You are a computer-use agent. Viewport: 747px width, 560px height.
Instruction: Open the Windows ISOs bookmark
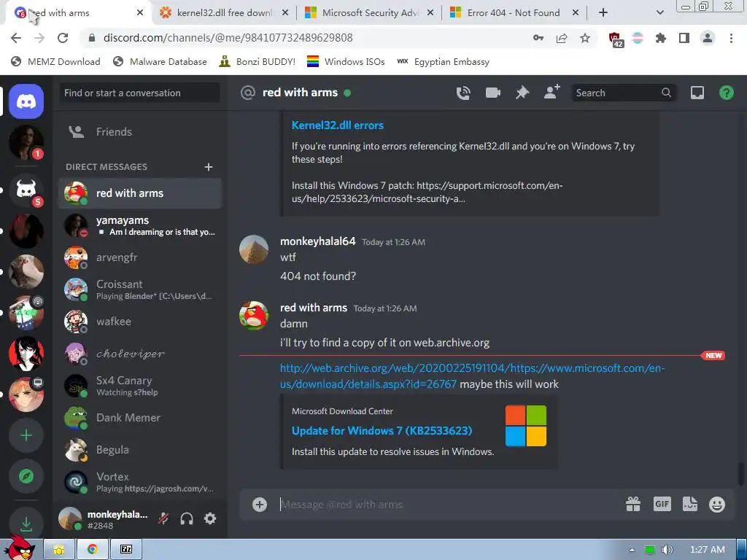pos(346,61)
